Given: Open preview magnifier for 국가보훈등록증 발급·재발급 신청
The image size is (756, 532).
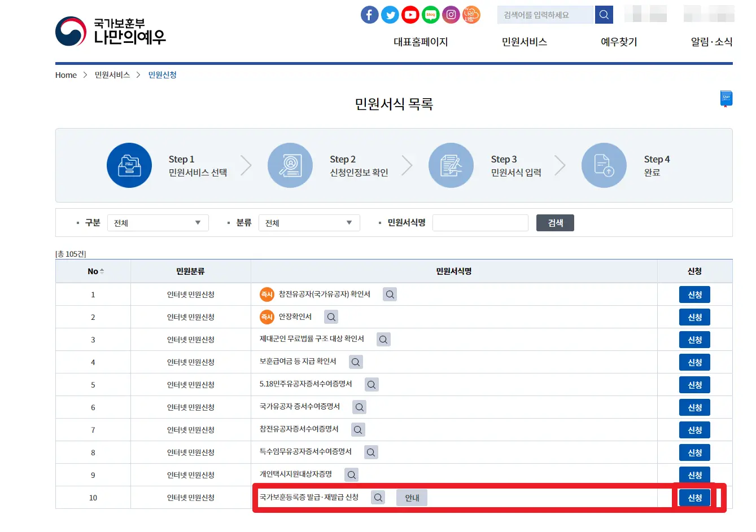Looking at the screenshot, I should [x=378, y=497].
